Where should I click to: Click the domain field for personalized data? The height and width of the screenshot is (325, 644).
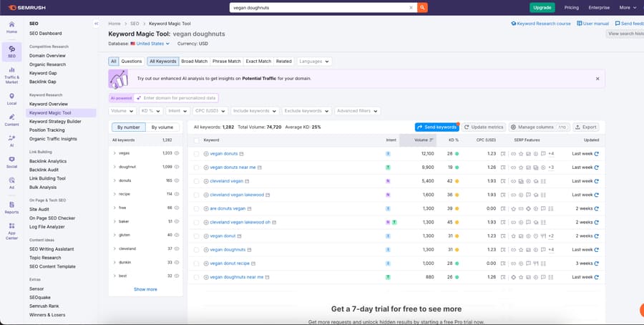click(x=176, y=98)
